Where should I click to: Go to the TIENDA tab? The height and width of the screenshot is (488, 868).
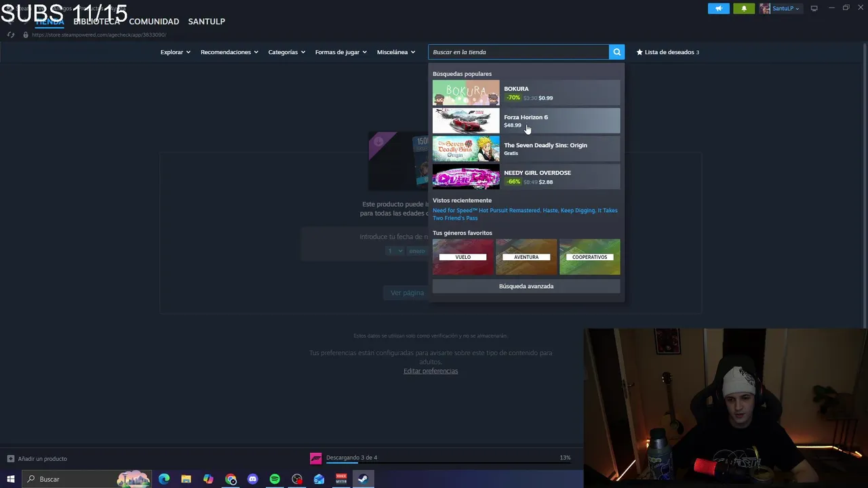coord(50,22)
